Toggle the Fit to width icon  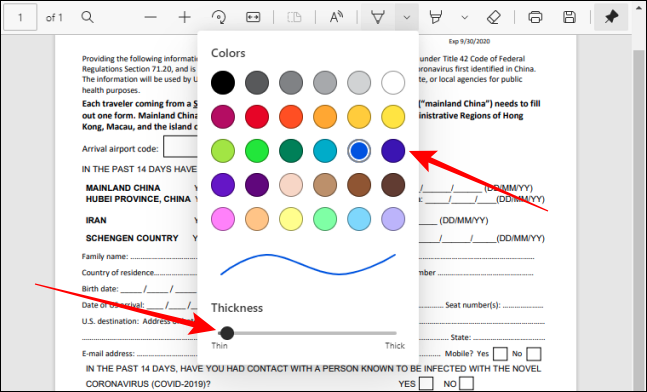click(x=253, y=17)
